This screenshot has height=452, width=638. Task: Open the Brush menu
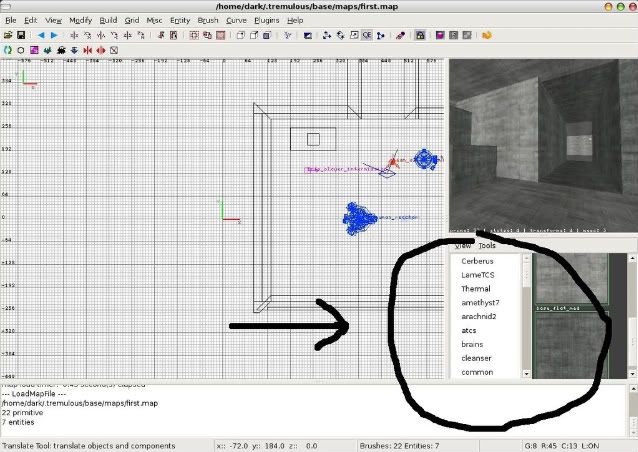[208, 20]
